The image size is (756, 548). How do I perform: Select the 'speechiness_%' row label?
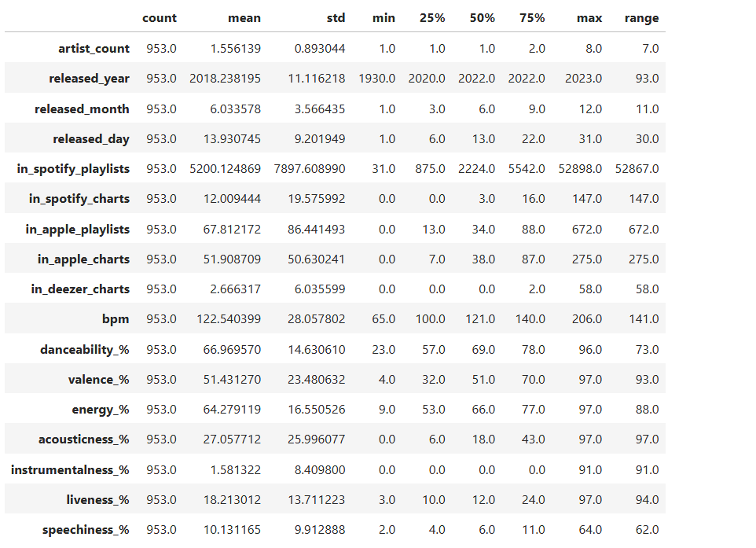tap(86, 530)
